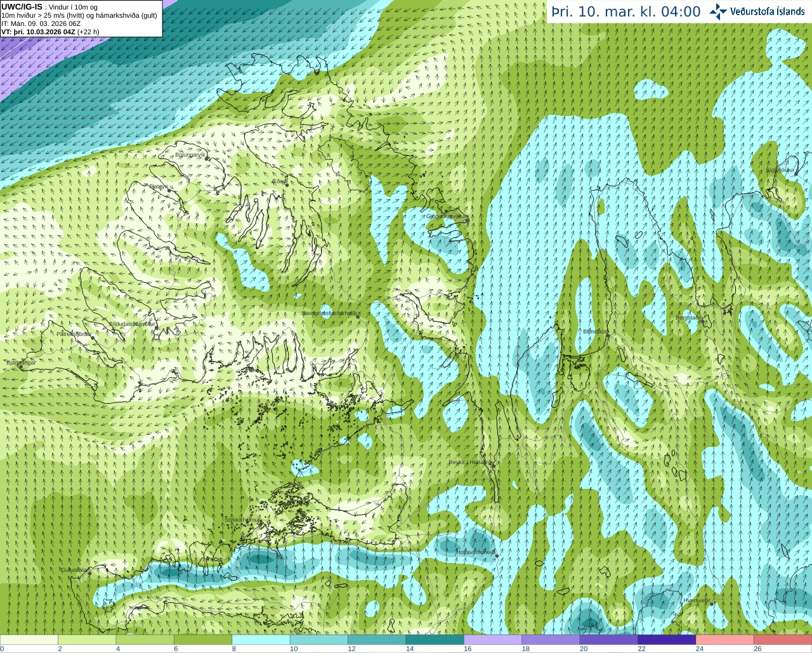Click the legend value label 22
The image size is (812, 653).
[641, 649]
